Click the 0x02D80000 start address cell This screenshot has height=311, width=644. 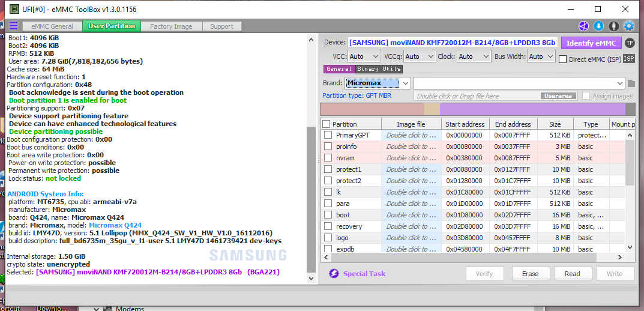pyautogui.click(x=465, y=226)
